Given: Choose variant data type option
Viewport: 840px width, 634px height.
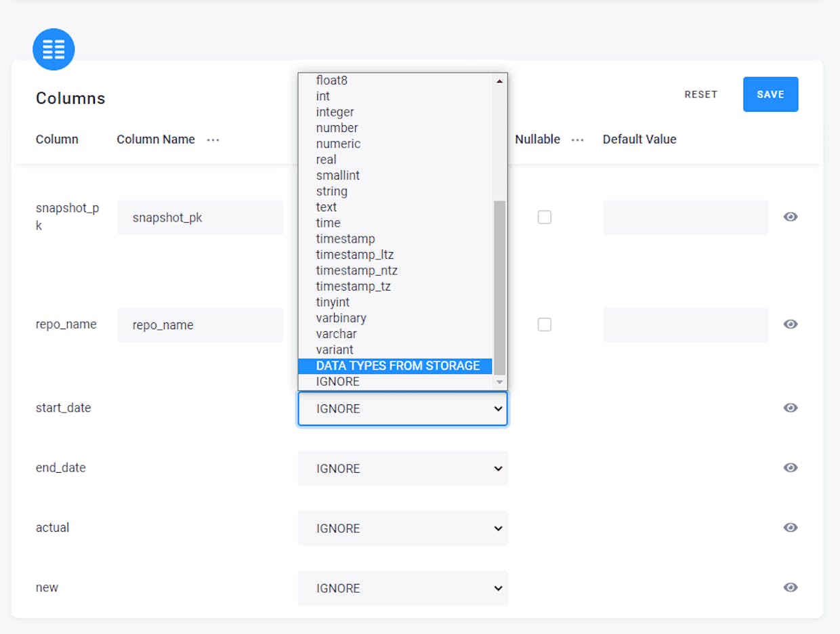Looking at the screenshot, I should (x=395, y=350).
